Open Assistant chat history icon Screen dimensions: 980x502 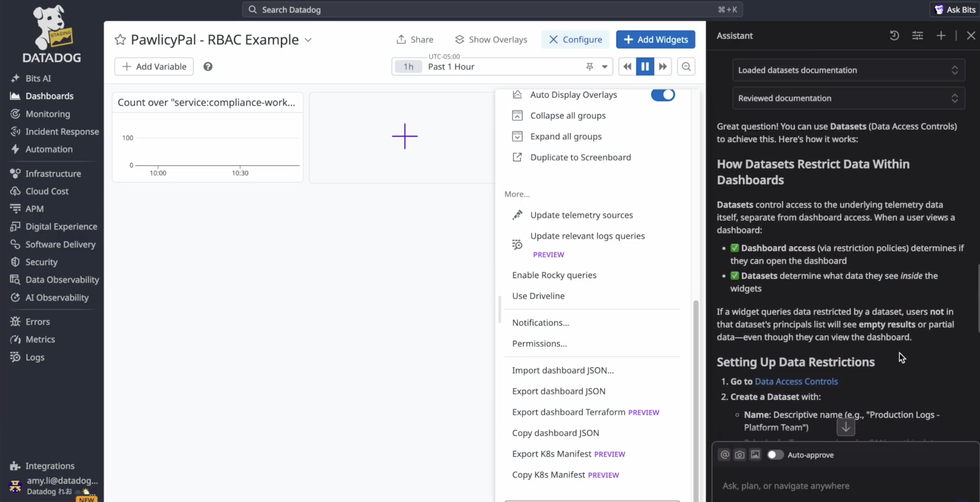pos(895,36)
